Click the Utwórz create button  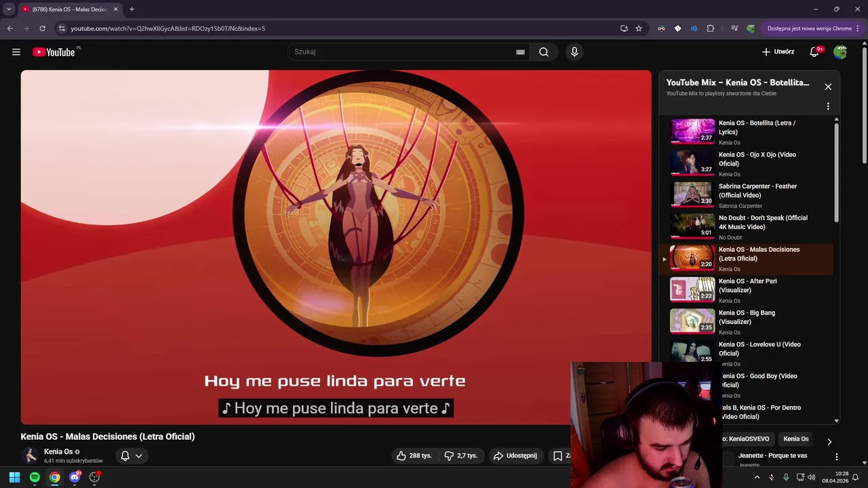[x=778, y=52]
